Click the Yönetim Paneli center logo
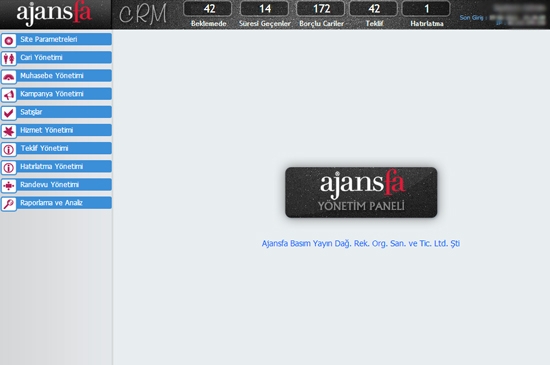This screenshot has height=365, width=550. pos(361,192)
